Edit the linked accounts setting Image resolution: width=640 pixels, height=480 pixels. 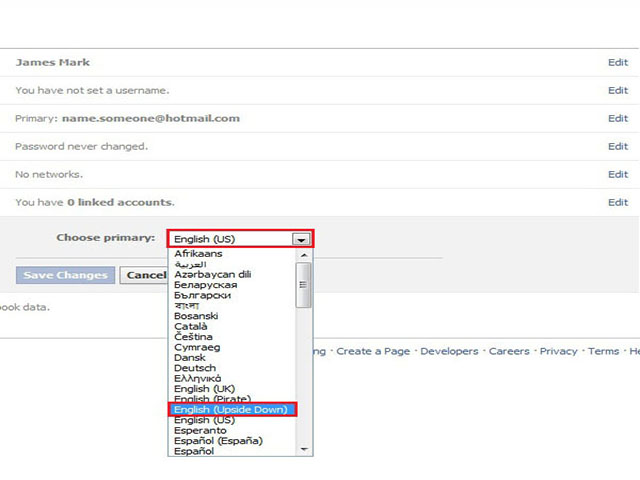(618, 202)
